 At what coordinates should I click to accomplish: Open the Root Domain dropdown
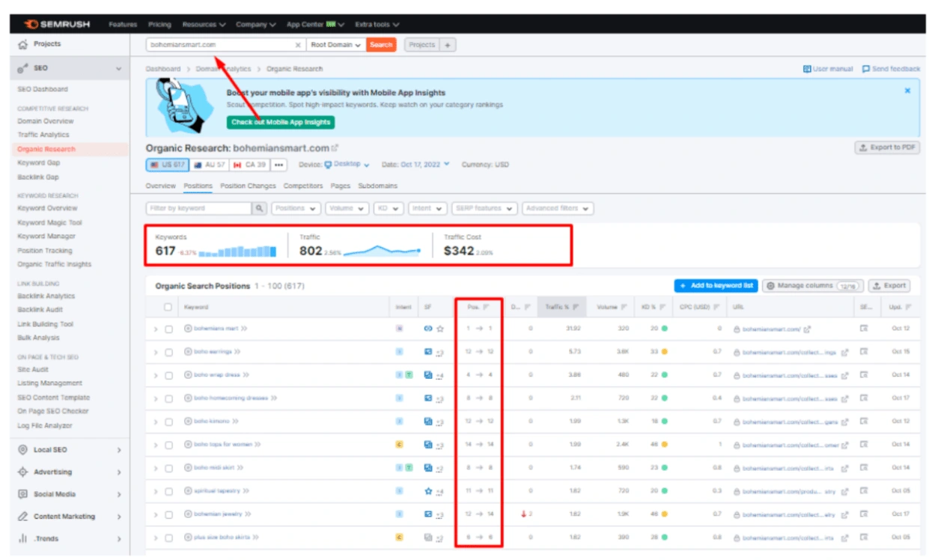tap(335, 45)
